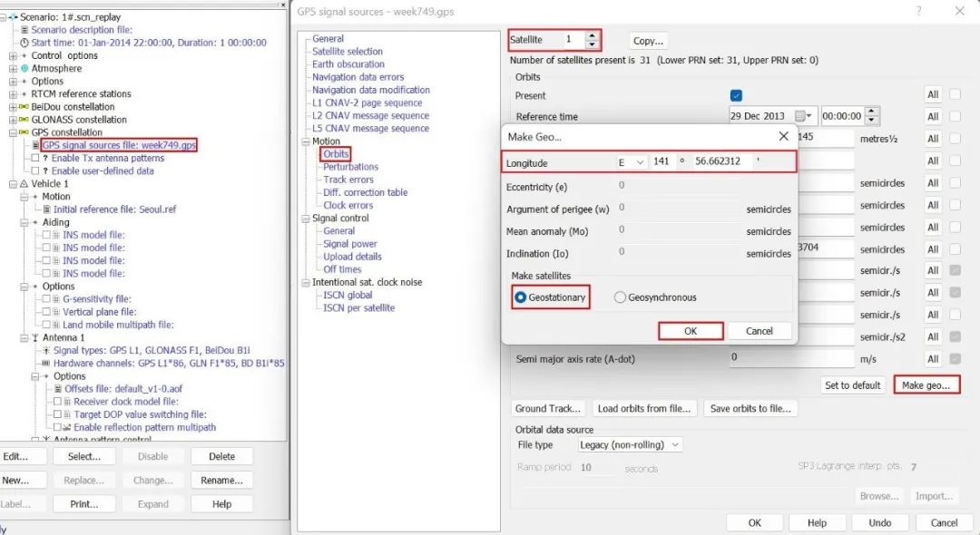Confirm with OK in the Make Geo dialog

[x=690, y=331]
